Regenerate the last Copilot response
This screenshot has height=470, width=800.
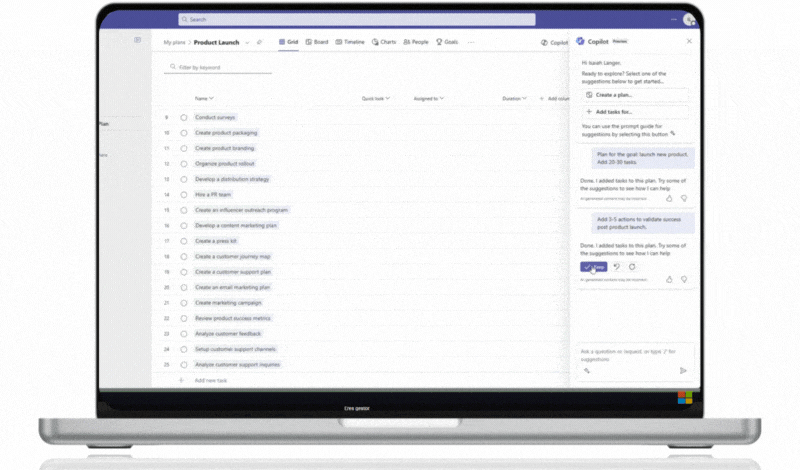632,267
